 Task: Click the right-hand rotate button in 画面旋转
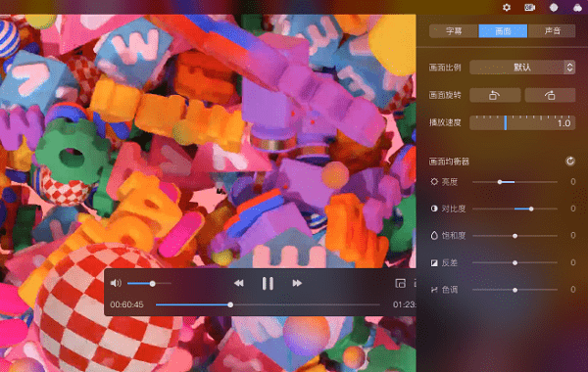pyautogui.click(x=550, y=95)
